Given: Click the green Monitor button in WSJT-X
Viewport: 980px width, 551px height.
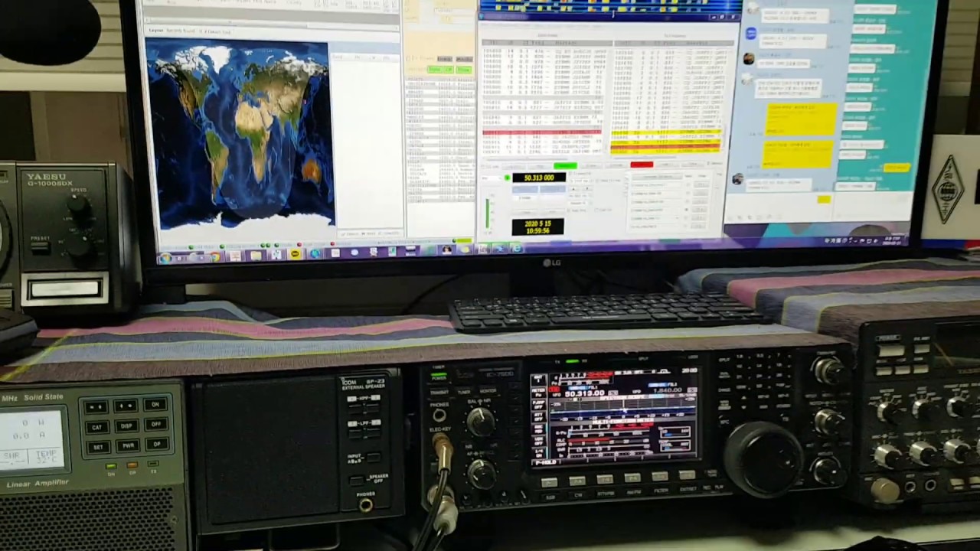Looking at the screenshot, I should [x=565, y=165].
